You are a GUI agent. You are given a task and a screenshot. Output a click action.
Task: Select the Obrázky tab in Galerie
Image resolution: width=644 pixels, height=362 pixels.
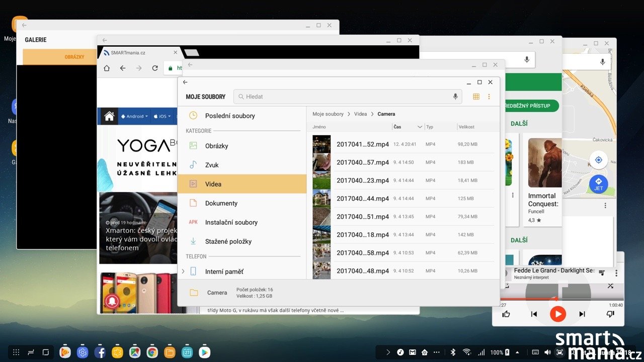(74, 57)
